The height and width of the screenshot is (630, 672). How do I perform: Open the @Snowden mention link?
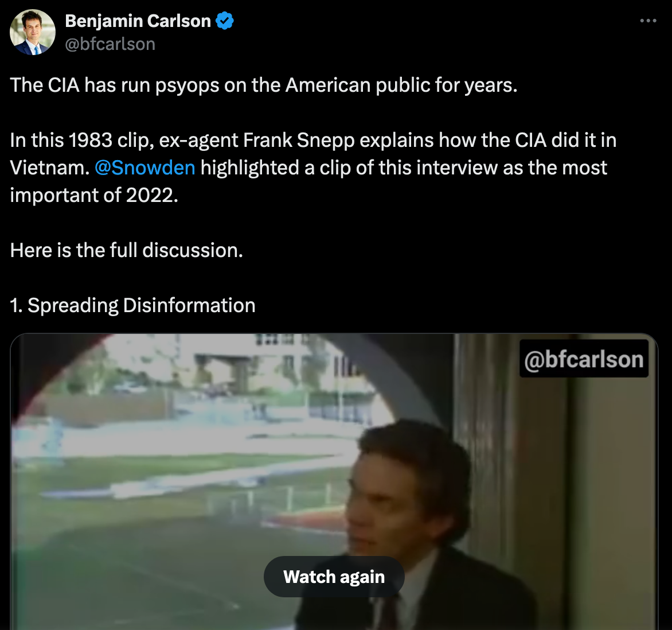click(x=144, y=168)
